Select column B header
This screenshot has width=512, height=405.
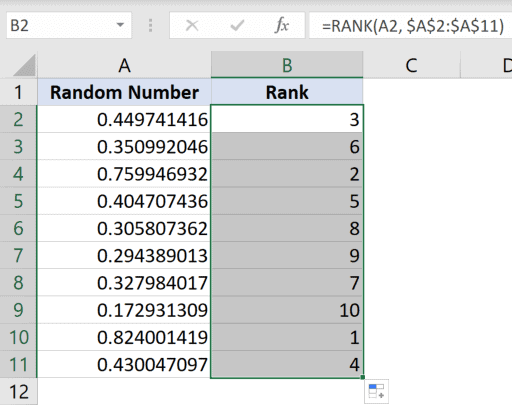pos(287,65)
